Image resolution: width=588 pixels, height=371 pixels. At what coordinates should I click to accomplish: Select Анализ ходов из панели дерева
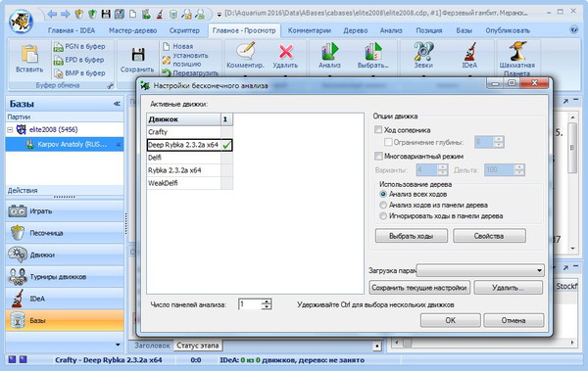[383, 205]
